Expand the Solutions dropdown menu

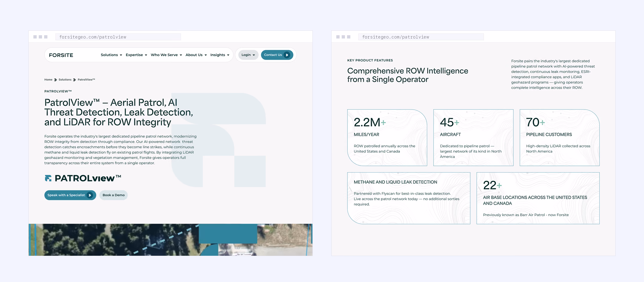111,55
